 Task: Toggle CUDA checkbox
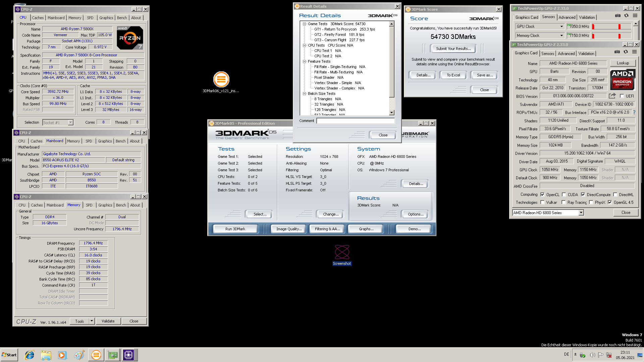pyautogui.click(x=564, y=195)
